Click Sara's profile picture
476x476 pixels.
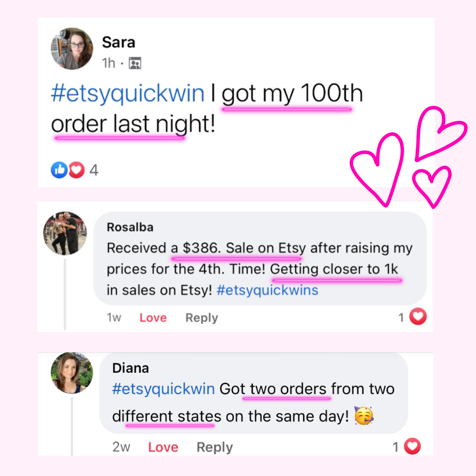click(x=72, y=48)
